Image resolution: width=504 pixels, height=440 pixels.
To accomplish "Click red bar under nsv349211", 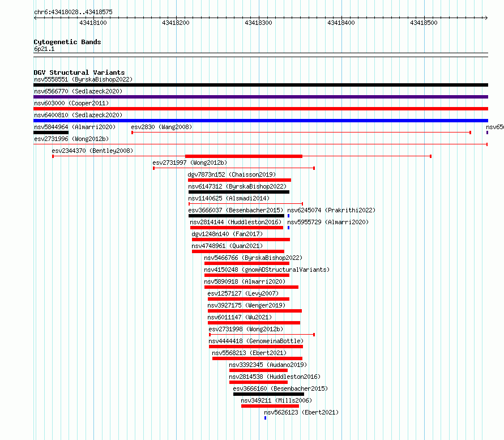I will click(270, 406).
